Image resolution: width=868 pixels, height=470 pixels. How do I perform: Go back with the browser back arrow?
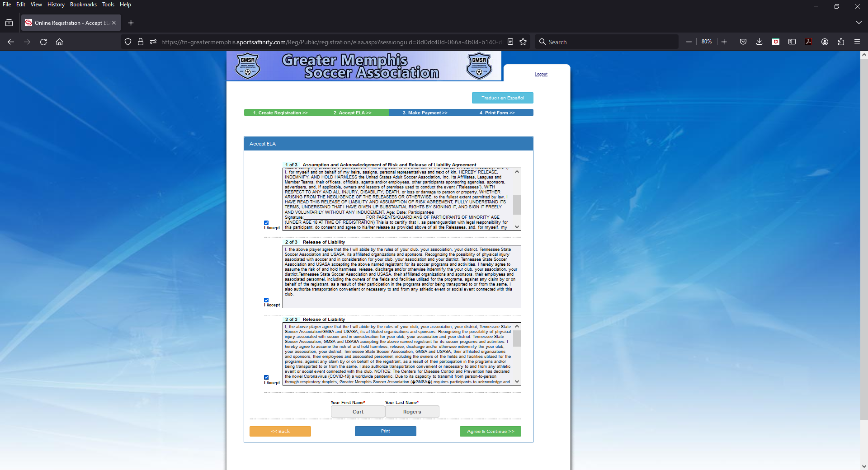[11, 42]
